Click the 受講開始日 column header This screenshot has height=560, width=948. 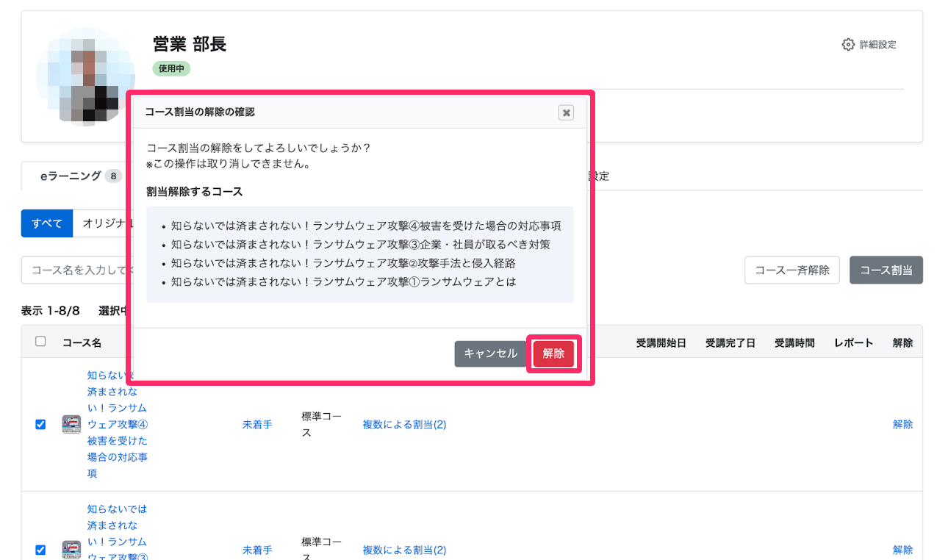point(661,342)
